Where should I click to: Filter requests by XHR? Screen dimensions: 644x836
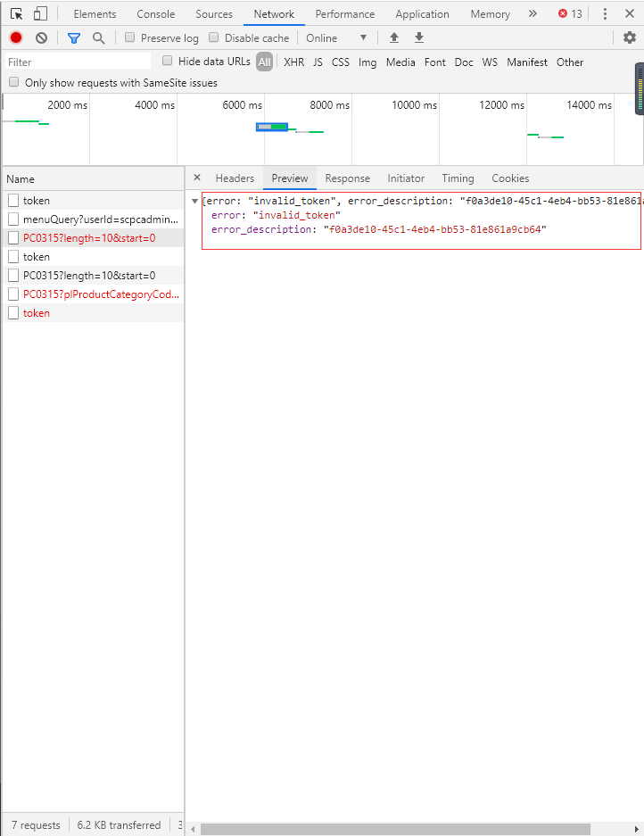click(293, 62)
